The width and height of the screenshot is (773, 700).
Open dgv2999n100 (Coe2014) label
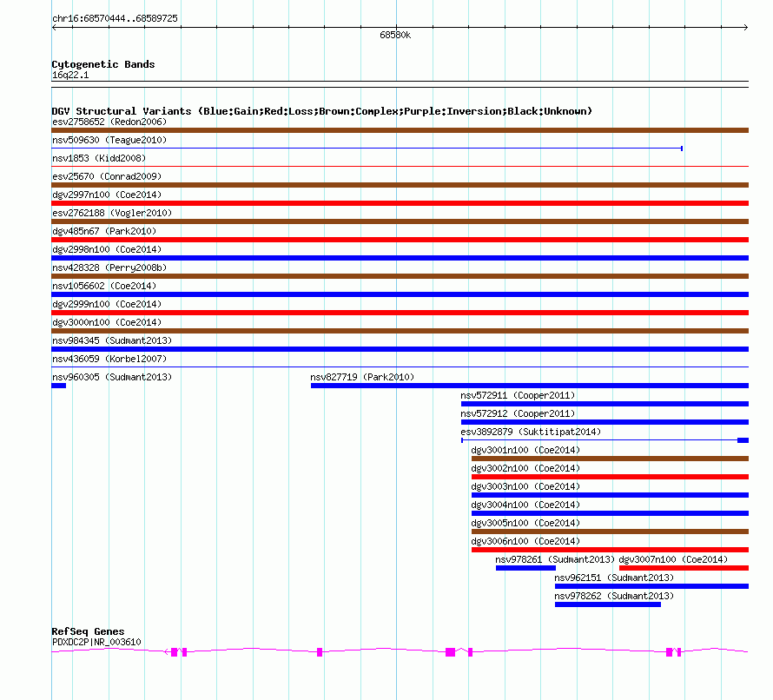point(107,304)
